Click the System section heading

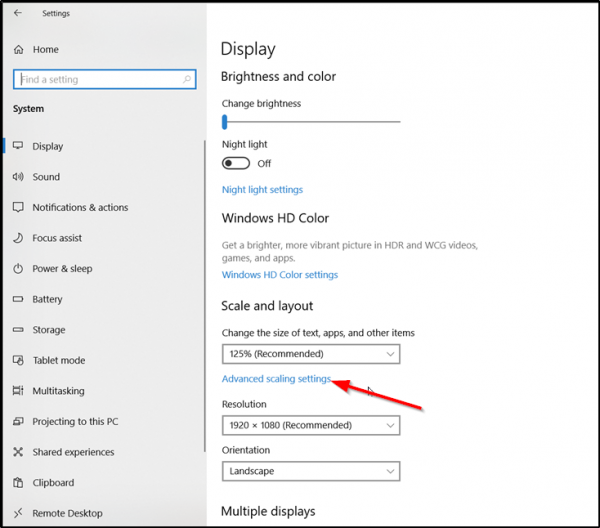[28, 109]
